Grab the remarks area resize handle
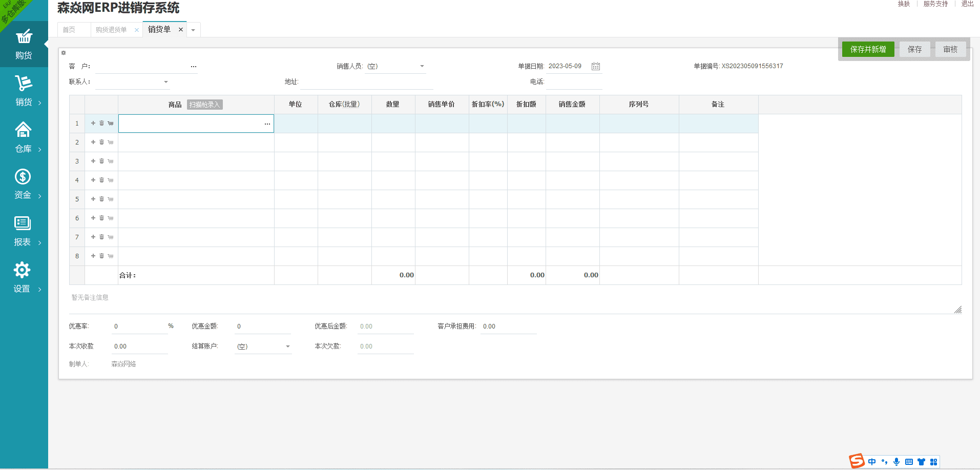The width and height of the screenshot is (980, 470). point(958,310)
